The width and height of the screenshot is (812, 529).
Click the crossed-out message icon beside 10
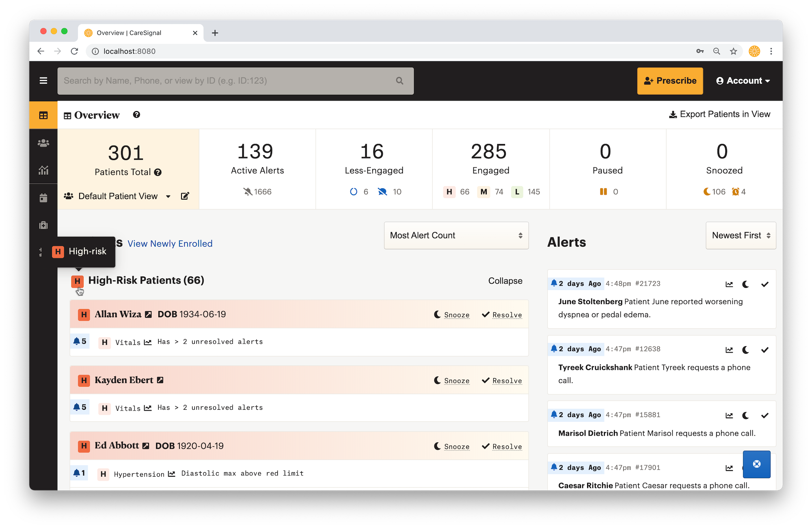[x=382, y=191]
